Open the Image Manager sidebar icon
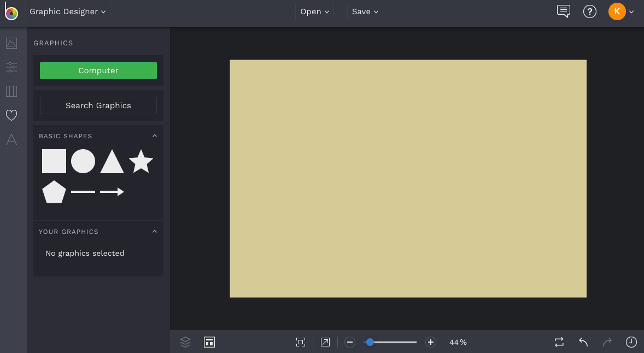Viewport: 644px width, 353px height. point(11,43)
